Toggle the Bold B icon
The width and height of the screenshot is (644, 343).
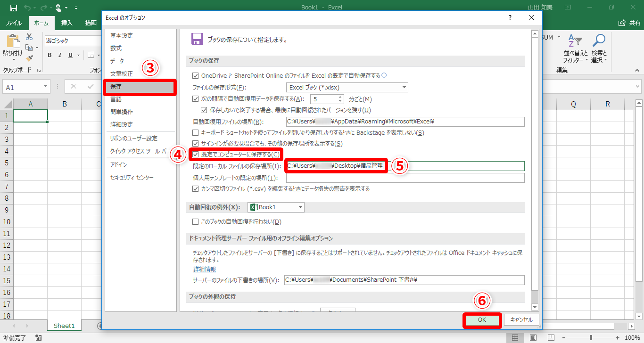click(50, 55)
